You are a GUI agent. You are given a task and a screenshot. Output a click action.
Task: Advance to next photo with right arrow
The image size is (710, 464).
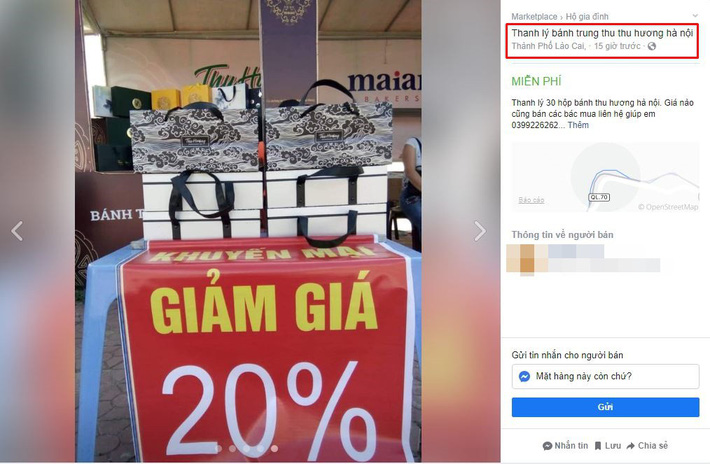[x=480, y=231]
